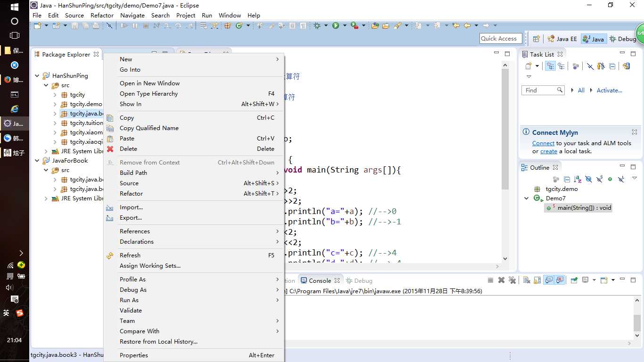Open the IE icon on Windows taskbar
644x362 pixels.
[x=14, y=108]
